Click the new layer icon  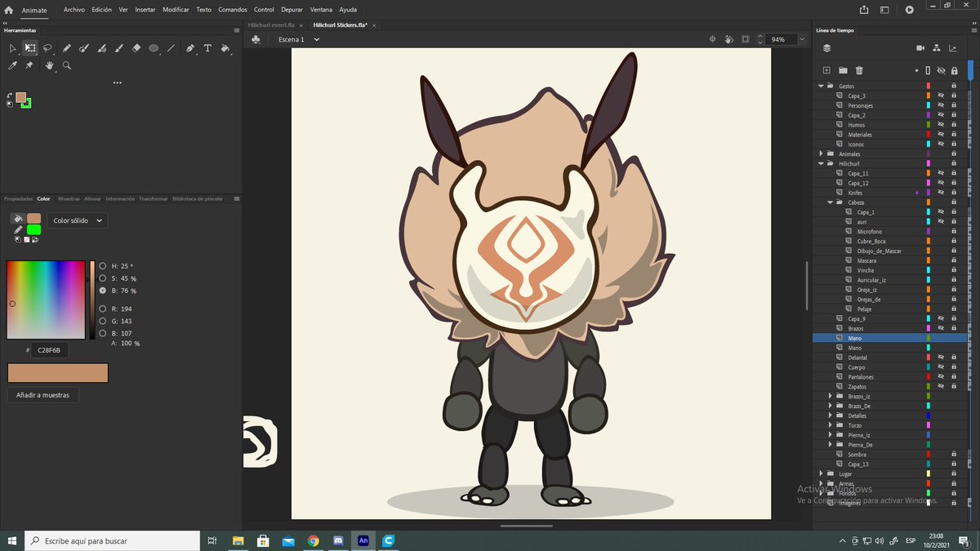(826, 71)
